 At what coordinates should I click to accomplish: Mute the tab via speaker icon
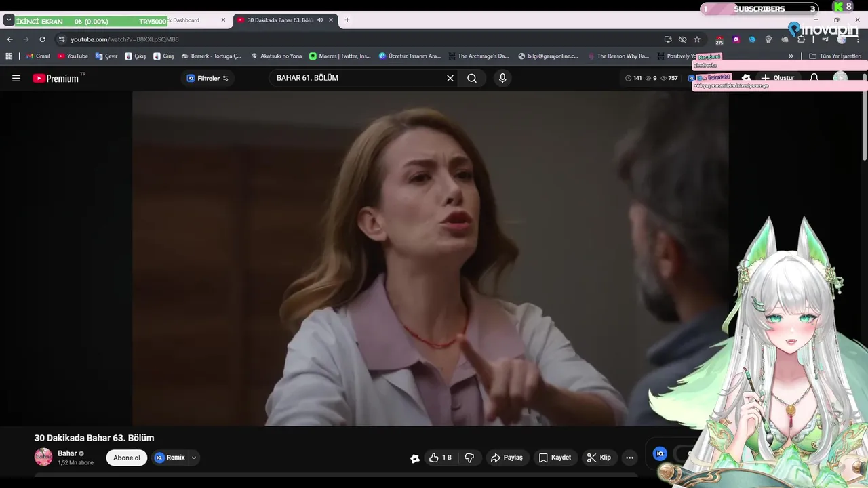click(320, 20)
